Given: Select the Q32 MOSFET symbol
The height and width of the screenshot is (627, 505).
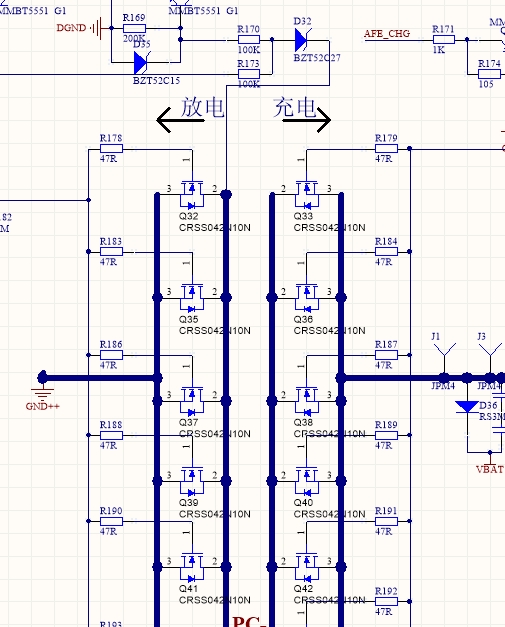Looking at the screenshot, I should (192, 195).
